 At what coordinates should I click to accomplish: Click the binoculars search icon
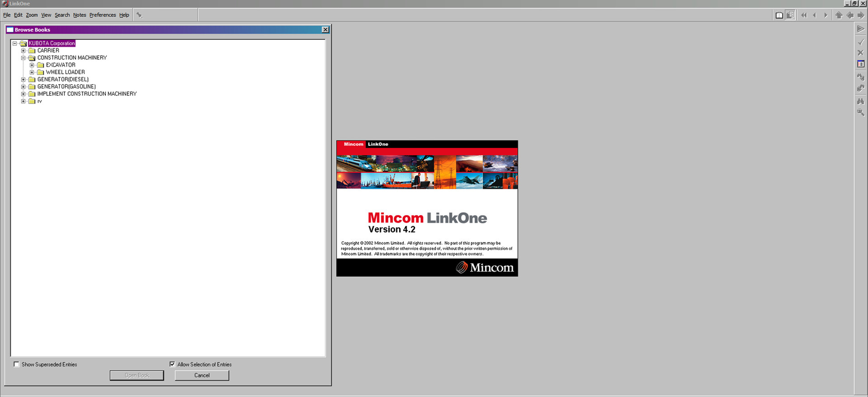click(861, 101)
